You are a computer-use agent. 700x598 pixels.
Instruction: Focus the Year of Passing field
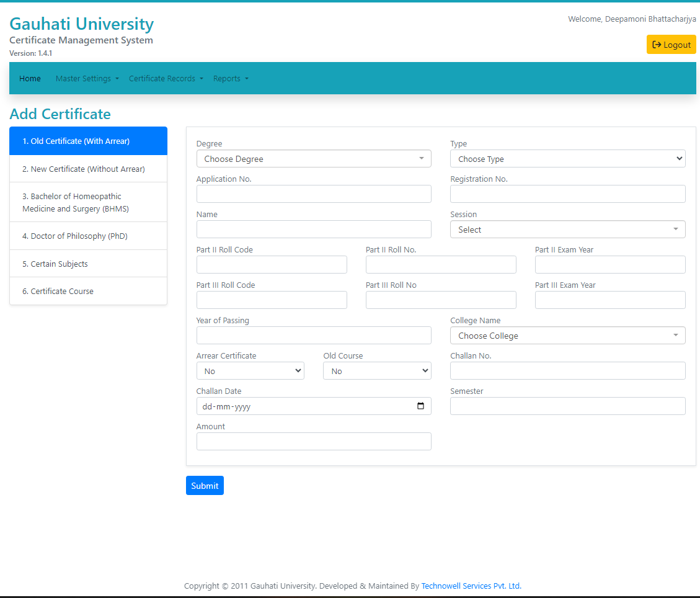pyautogui.click(x=314, y=336)
